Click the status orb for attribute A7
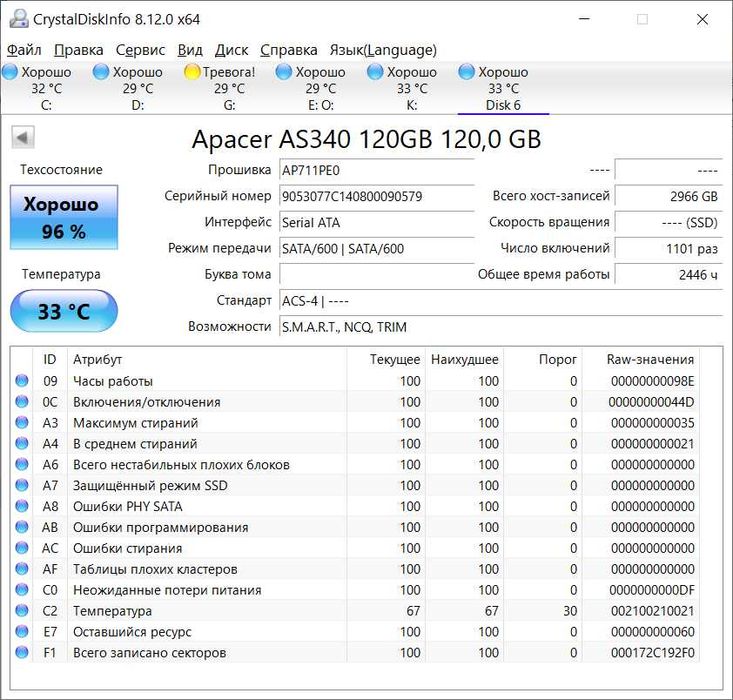This screenshot has height=700, width=733. click(22, 485)
